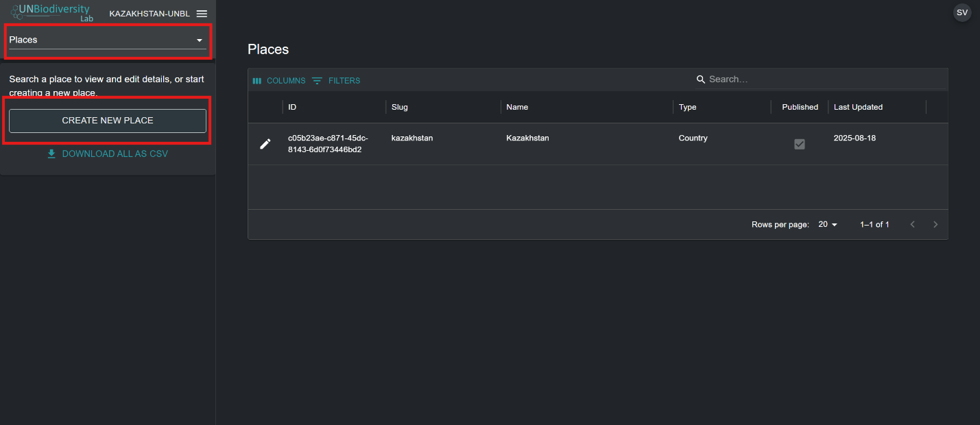The width and height of the screenshot is (980, 425).
Task: Click Create New Place button
Action: pyautogui.click(x=108, y=121)
